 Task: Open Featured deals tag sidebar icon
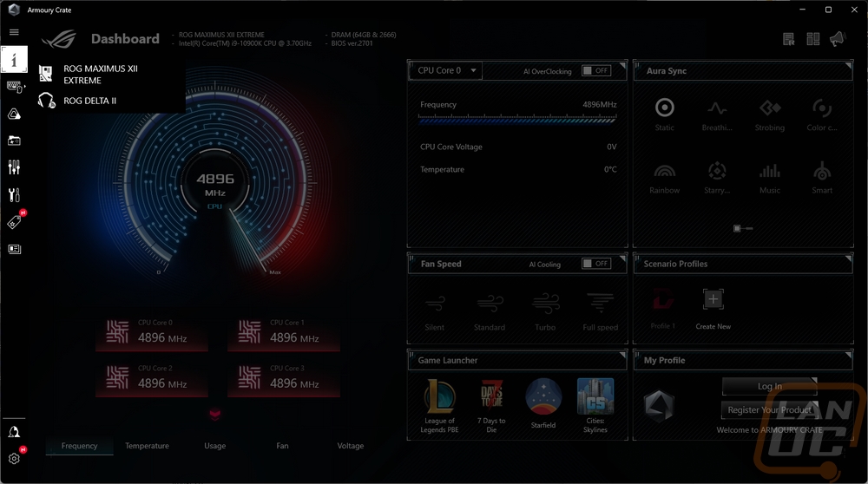15,221
